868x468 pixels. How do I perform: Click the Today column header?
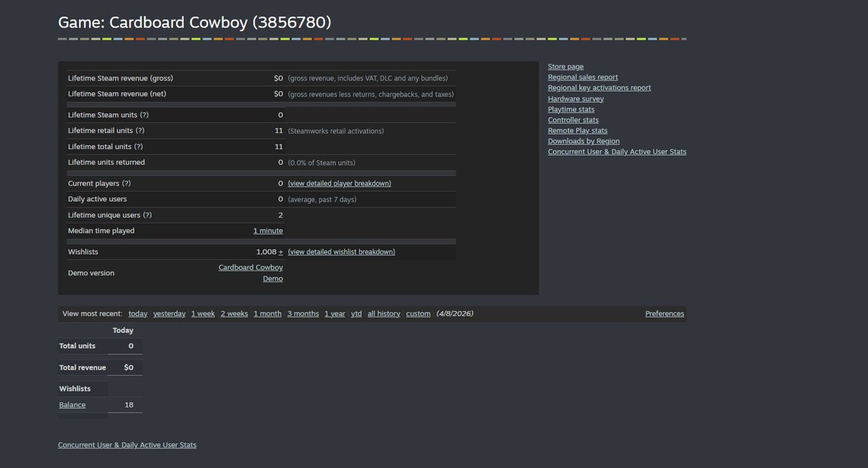coord(123,331)
